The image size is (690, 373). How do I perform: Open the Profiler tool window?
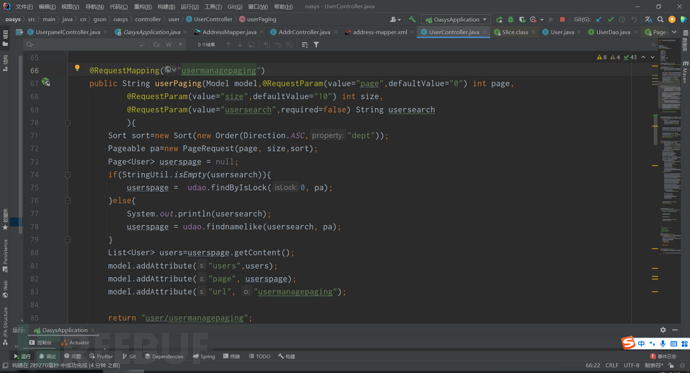(x=101, y=357)
